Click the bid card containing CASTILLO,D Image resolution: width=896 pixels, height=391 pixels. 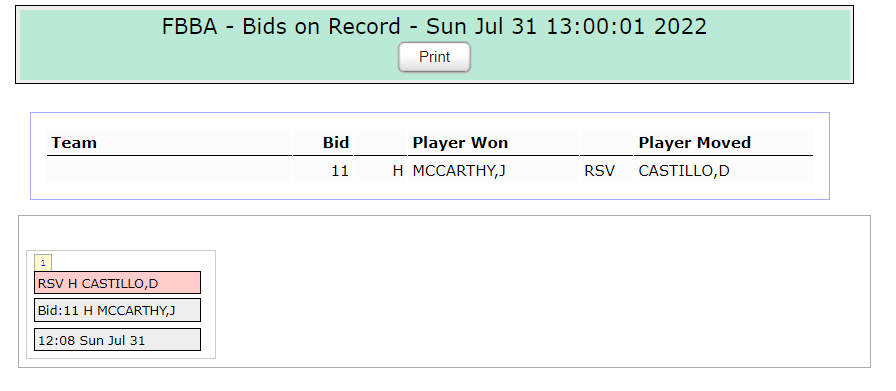click(x=121, y=304)
